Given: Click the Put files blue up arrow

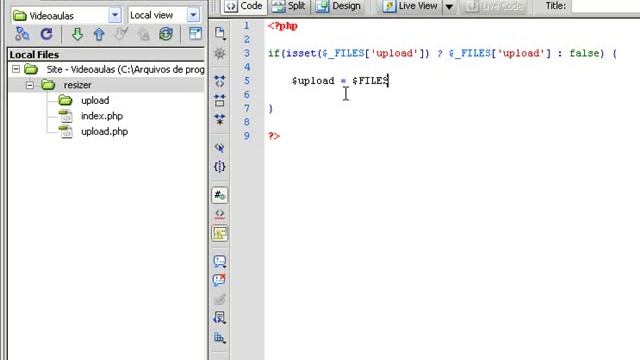Looking at the screenshot, I should point(99,34).
